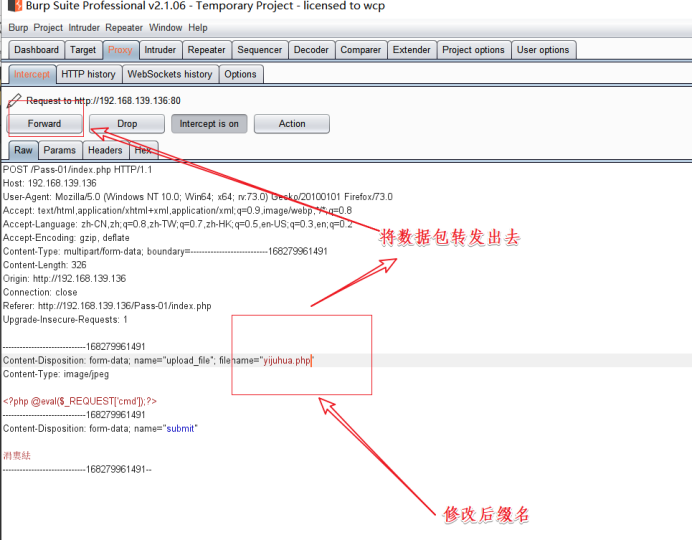This screenshot has width=692, height=540.
Task: Select the Proxy tab
Action: (x=120, y=50)
